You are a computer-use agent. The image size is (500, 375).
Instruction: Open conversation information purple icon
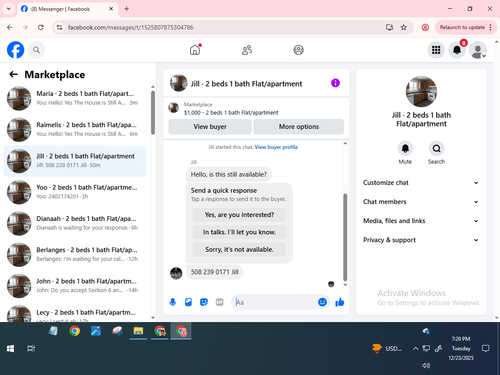pyautogui.click(x=335, y=83)
